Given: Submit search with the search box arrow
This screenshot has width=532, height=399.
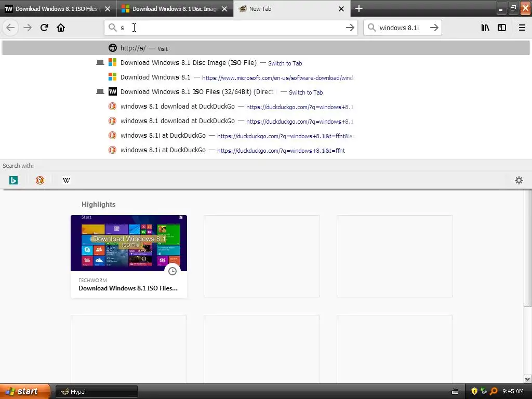Looking at the screenshot, I should pos(434,28).
